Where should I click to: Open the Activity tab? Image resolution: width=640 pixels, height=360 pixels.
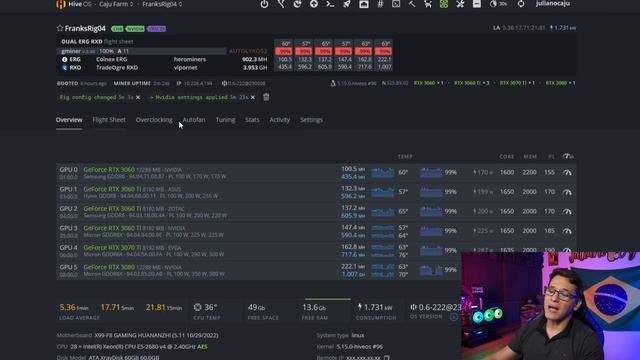(280, 120)
